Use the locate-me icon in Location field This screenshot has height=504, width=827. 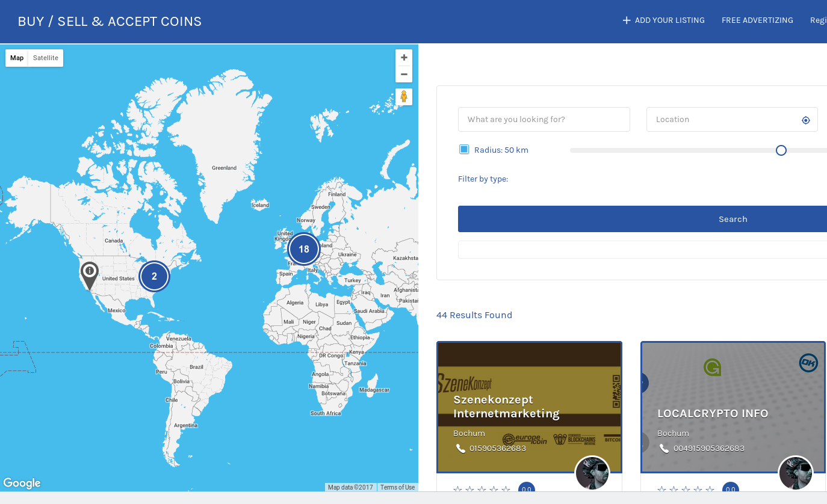(806, 120)
